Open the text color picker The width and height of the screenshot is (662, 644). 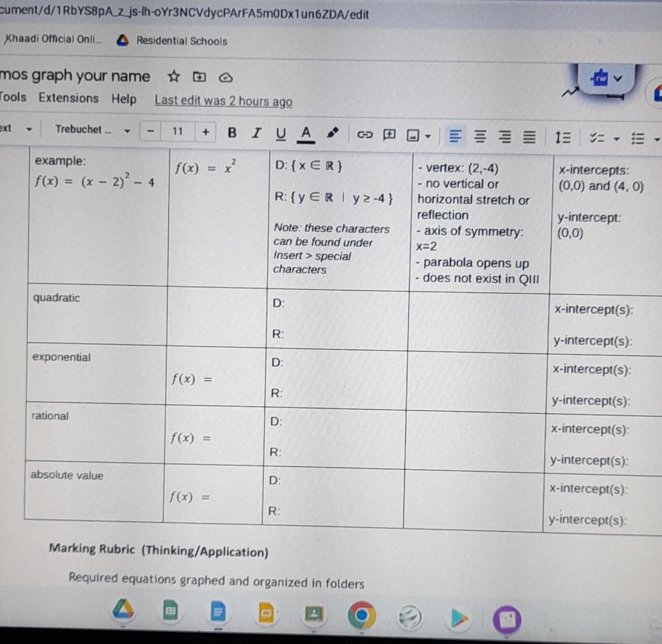click(306, 133)
